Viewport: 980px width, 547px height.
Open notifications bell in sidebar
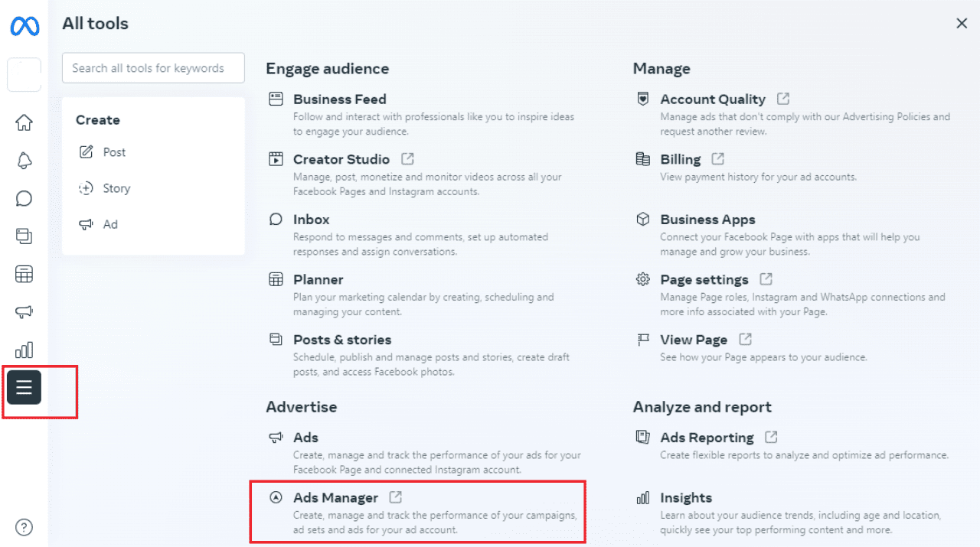(x=24, y=161)
